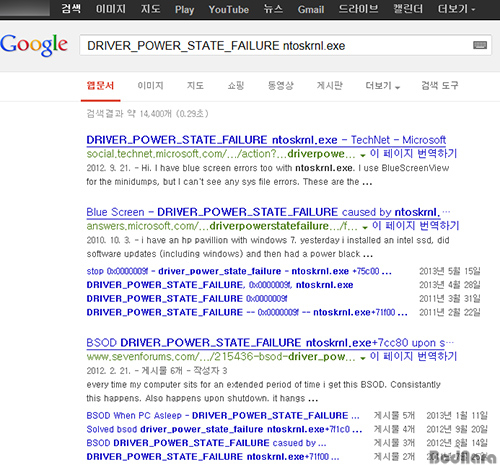Switch to 이미지 results tab
Viewport: 500px width, 467px height.
(x=150, y=86)
